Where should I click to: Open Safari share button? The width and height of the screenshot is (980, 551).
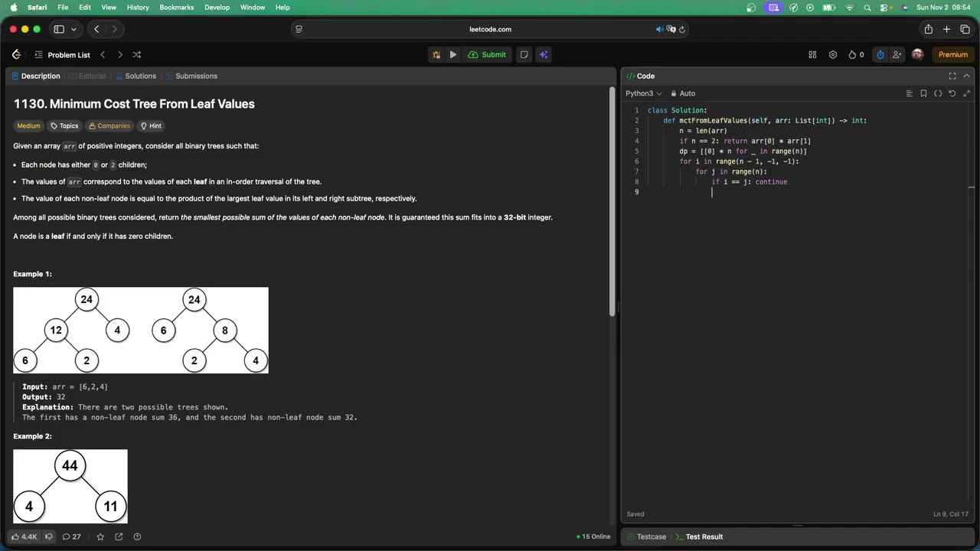[x=928, y=29]
